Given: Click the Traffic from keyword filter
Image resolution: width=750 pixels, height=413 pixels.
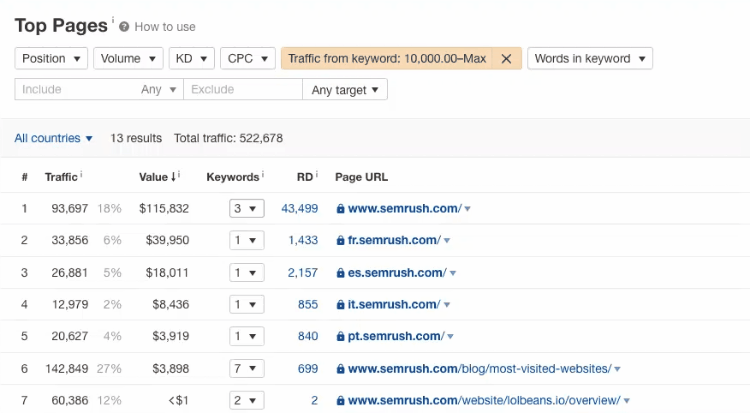Looking at the screenshot, I should point(387,58).
